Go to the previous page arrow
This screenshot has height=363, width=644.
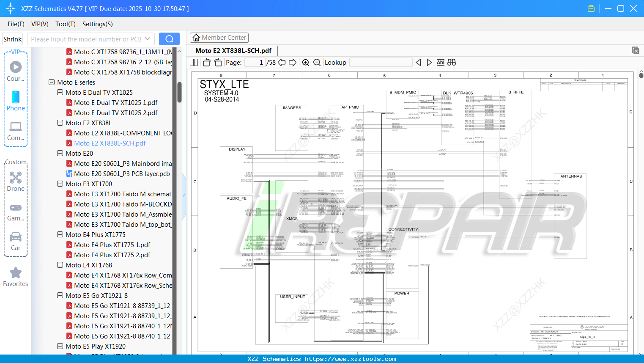click(x=282, y=63)
